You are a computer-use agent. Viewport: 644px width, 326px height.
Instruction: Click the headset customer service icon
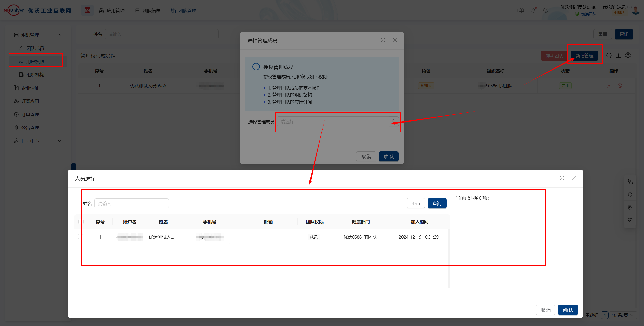pyautogui.click(x=630, y=195)
